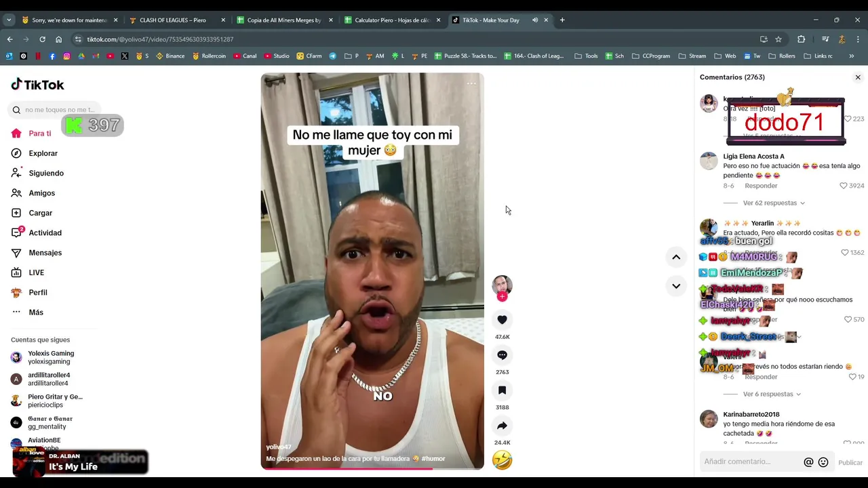Image resolution: width=868 pixels, height=488 pixels.
Task: Reply to Ligia Elena Acosta A's comment
Action: pyautogui.click(x=761, y=186)
